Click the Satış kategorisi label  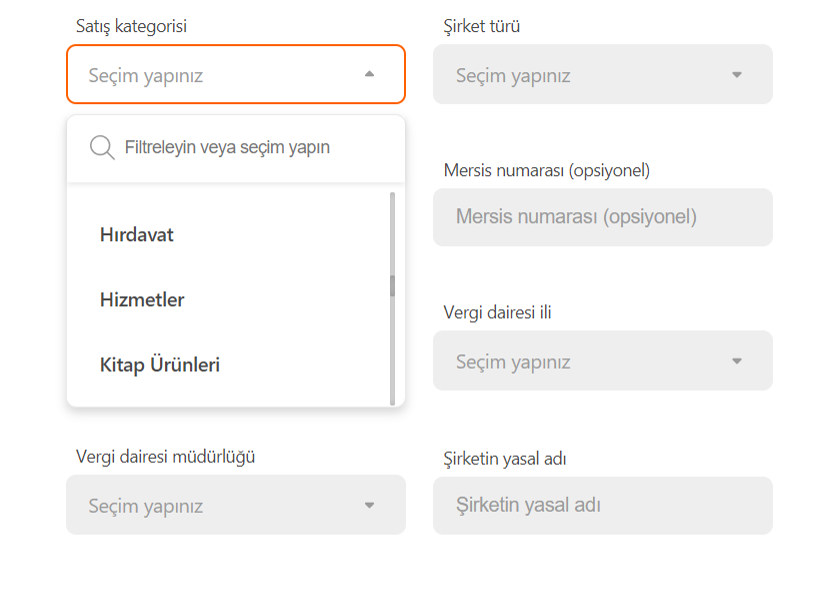(131, 26)
